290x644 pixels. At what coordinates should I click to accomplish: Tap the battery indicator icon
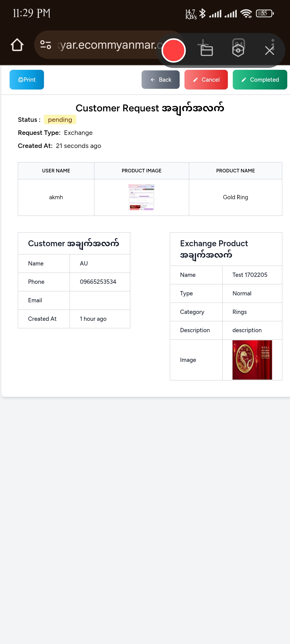click(x=265, y=13)
